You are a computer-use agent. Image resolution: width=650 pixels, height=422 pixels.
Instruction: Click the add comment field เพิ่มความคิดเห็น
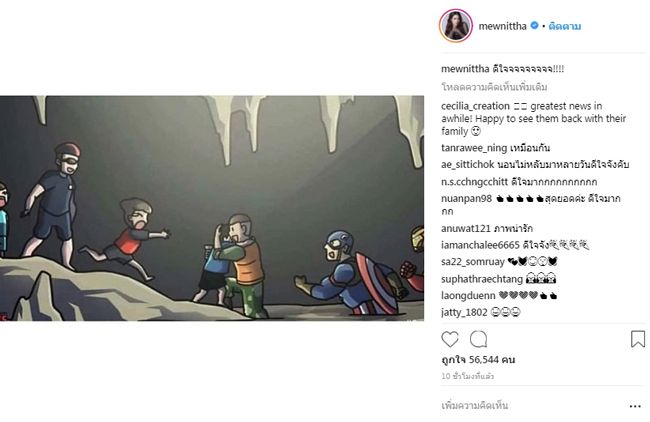[475, 405]
